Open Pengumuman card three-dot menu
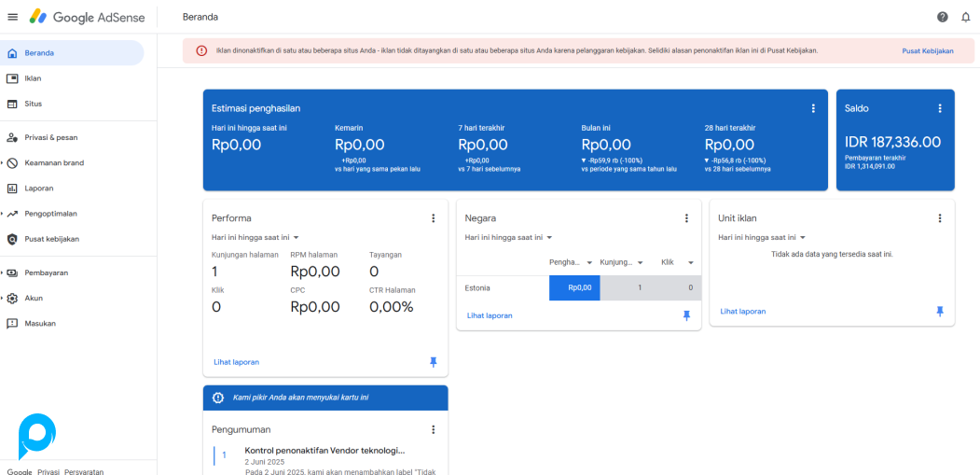 tap(433, 429)
